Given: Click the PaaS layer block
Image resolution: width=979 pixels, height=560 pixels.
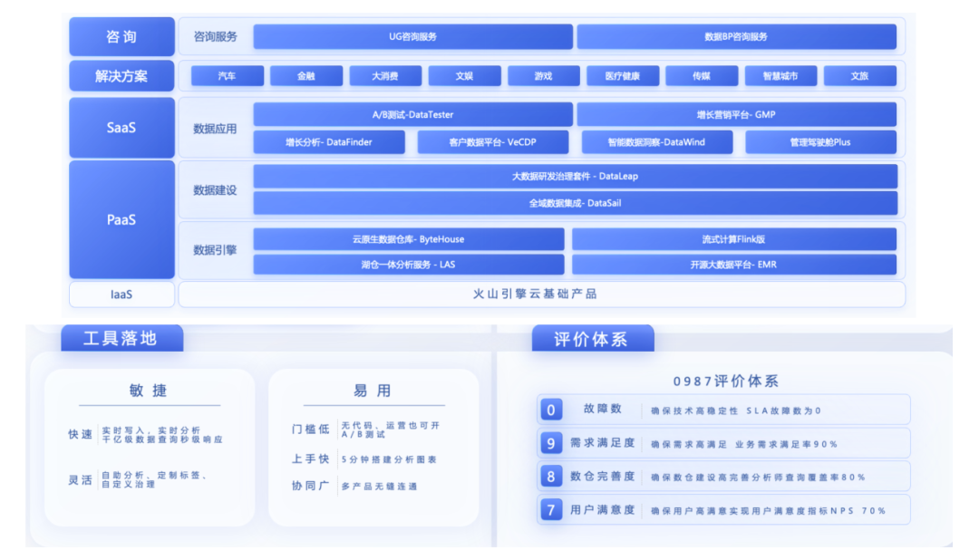Looking at the screenshot, I should tap(121, 219).
